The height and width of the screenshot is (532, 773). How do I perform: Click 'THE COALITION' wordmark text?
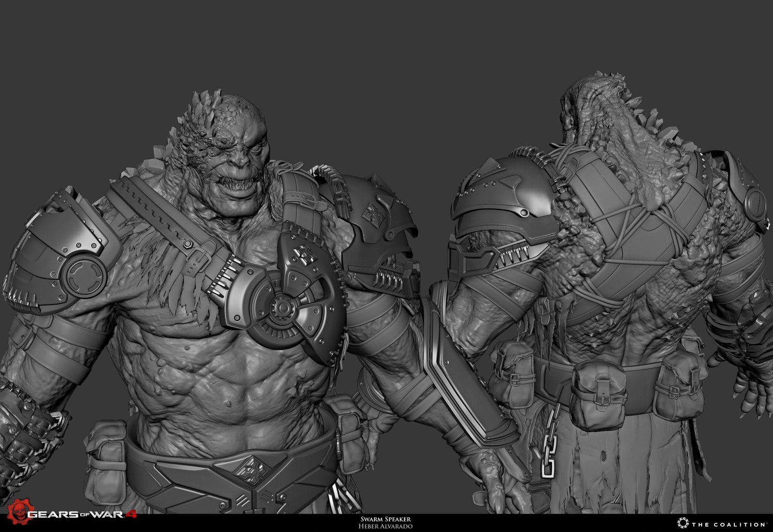point(729,524)
